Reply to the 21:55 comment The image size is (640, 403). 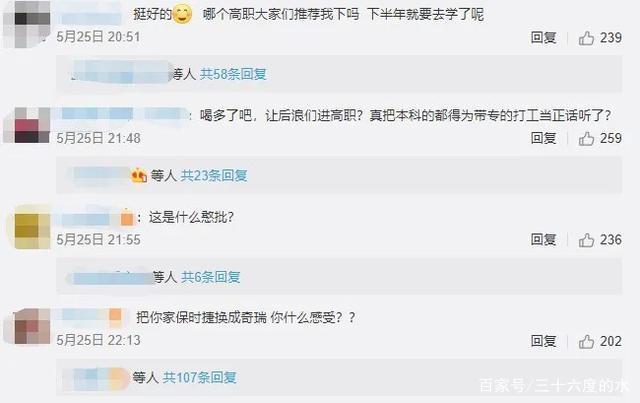point(543,240)
